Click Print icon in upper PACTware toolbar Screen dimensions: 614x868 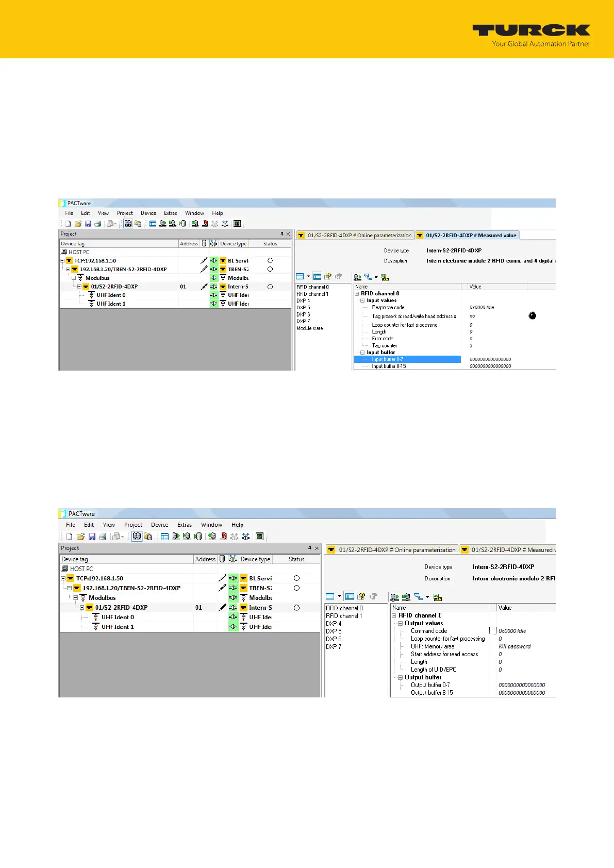(97, 224)
